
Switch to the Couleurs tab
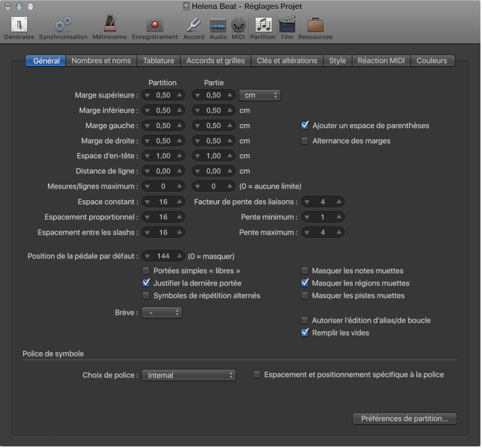(432, 60)
